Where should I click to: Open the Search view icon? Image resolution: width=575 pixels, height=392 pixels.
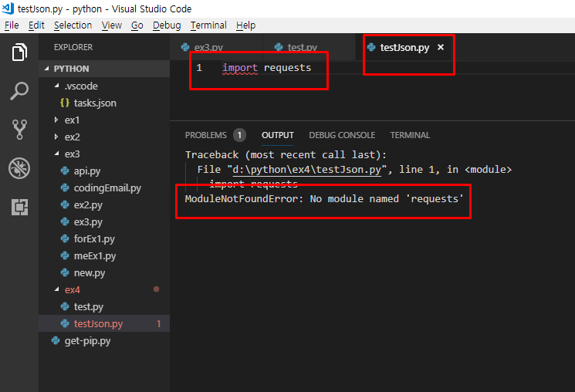coord(19,91)
